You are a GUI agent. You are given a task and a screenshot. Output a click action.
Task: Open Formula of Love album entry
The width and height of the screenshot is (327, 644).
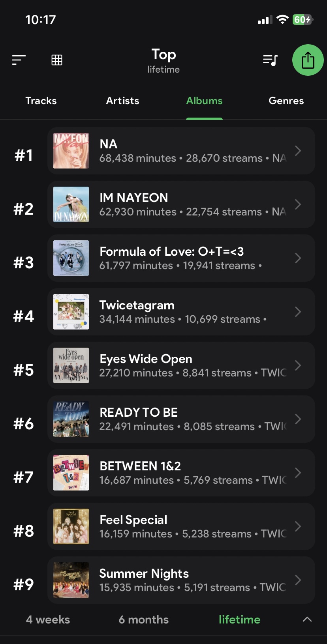(171, 252)
